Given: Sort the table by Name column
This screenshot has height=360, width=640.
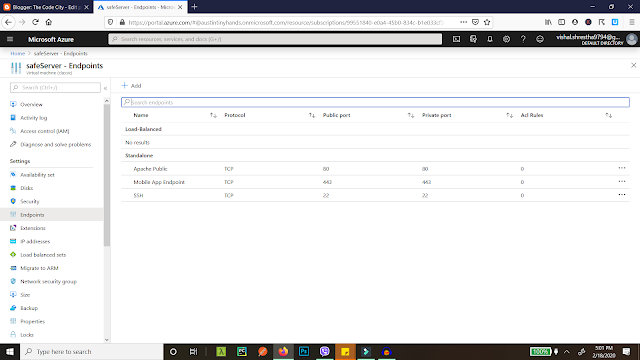Looking at the screenshot, I should coord(213,116).
